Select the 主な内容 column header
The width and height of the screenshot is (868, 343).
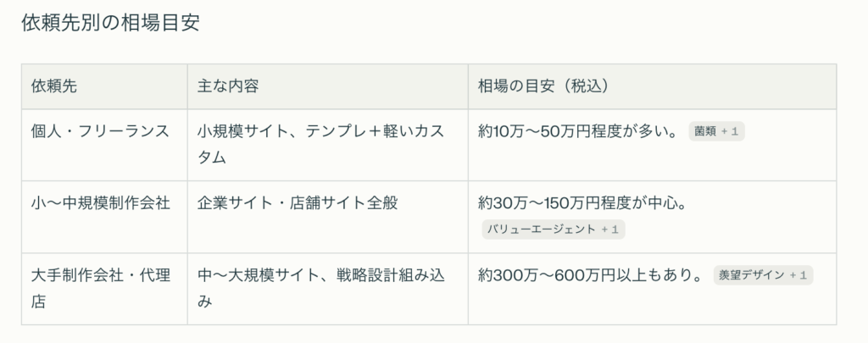click(x=228, y=86)
